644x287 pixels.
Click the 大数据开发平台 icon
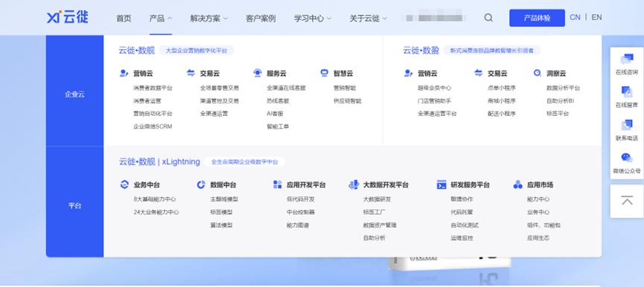(353, 184)
